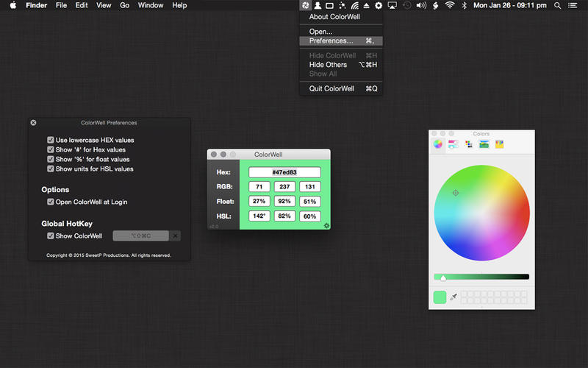Click the HSL lightness 60% field

tap(310, 216)
